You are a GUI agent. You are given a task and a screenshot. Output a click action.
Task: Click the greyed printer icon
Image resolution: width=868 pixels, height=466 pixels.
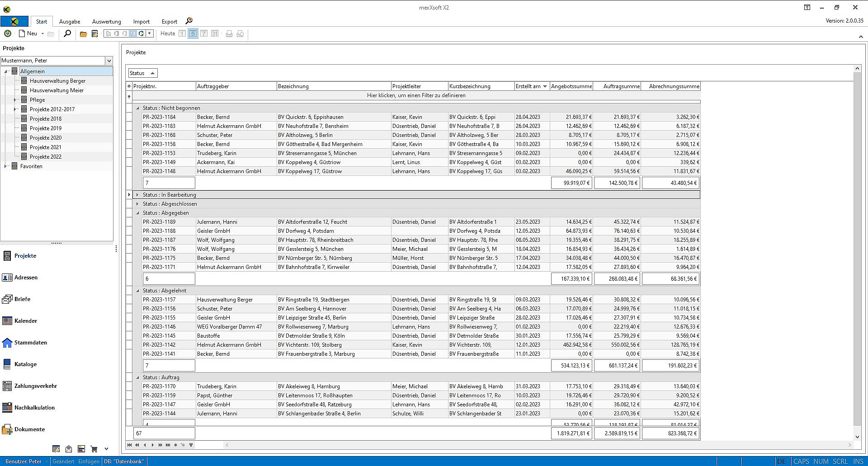pyautogui.click(x=229, y=34)
